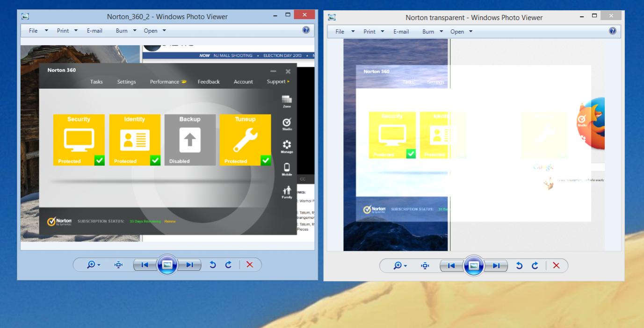Expand the Open dropdown in Norton transparent window
Viewport: 644px width, 328px height.
[x=461, y=31]
